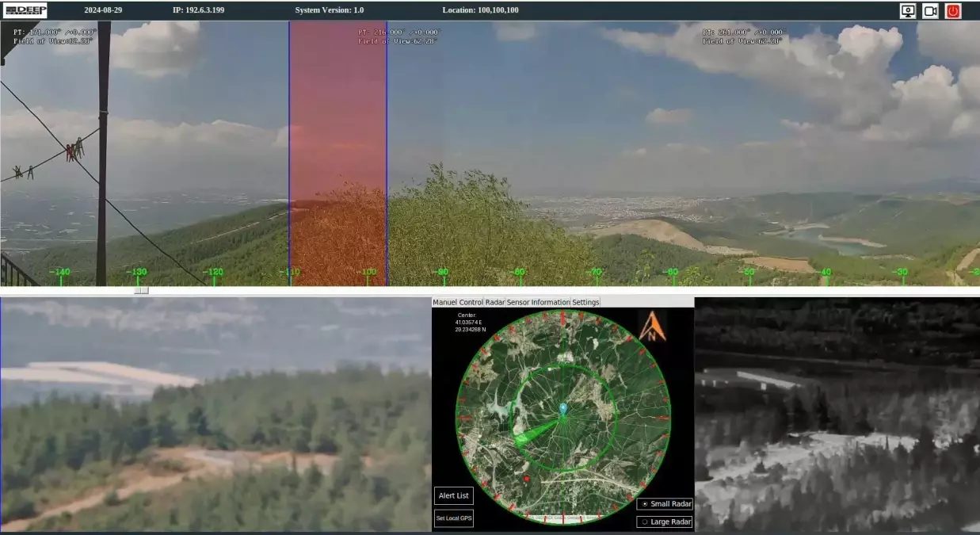Click the blue location pin at radar center
Image resolution: width=980 pixels, height=535 pixels.
tap(563, 409)
